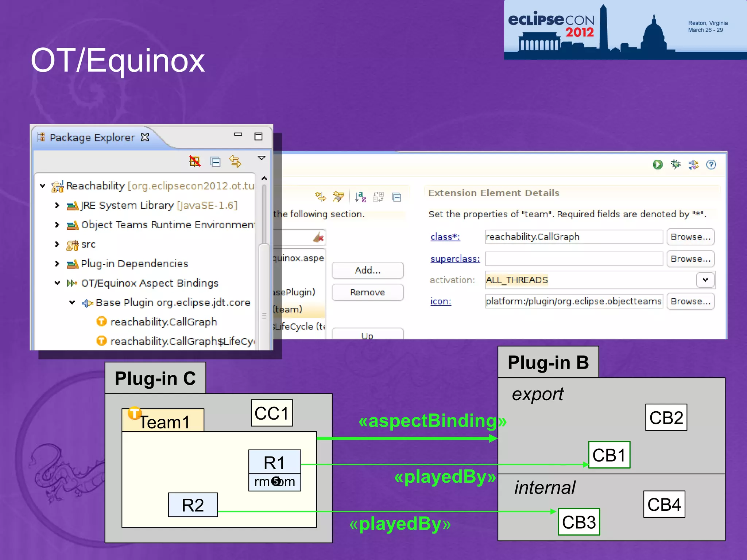Open the activation ALL_THREADS dropdown

[705, 280]
